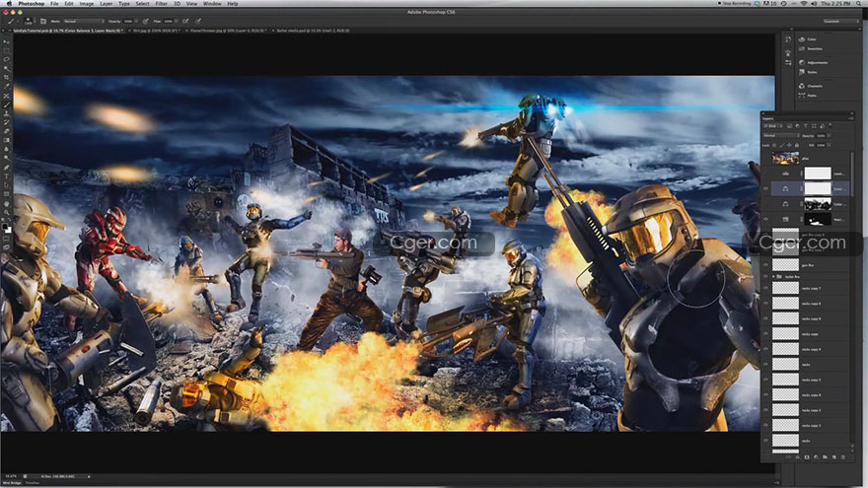Select the Eraser tool
The image size is (868, 488).
(6, 131)
